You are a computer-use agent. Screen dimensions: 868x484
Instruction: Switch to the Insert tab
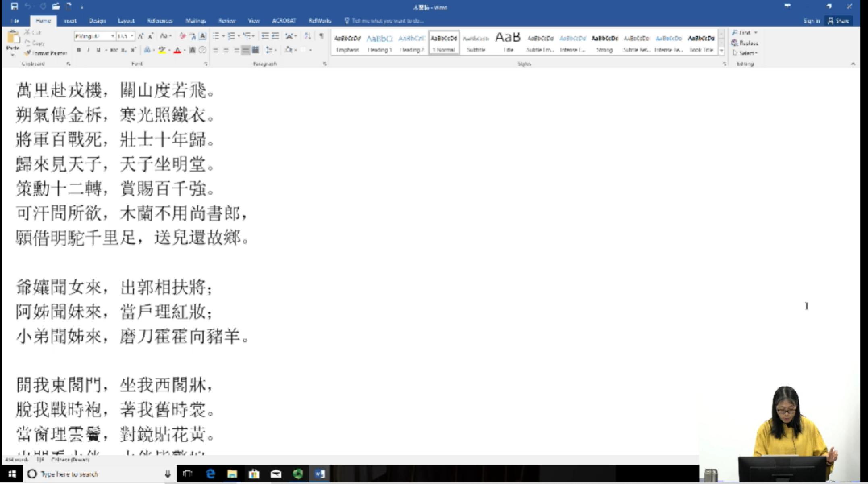point(70,21)
